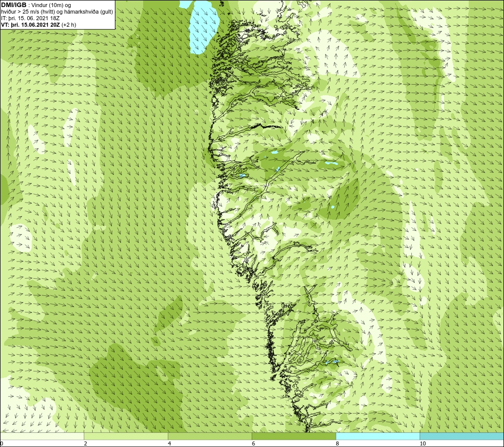Click the 'VT: þri. 15.06.2021 20Z (+2 h)' line
This screenshot has width=504, height=447.
pyautogui.click(x=39, y=25)
